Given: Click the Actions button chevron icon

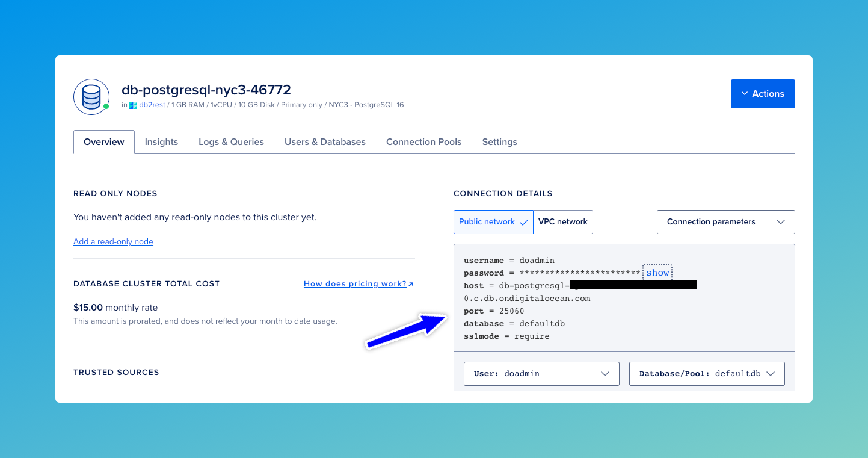Looking at the screenshot, I should 746,93.
